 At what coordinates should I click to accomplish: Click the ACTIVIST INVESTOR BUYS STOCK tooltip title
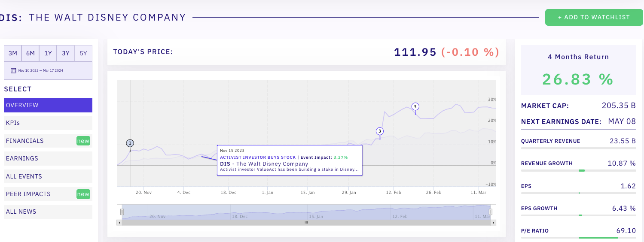[x=258, y=157]
